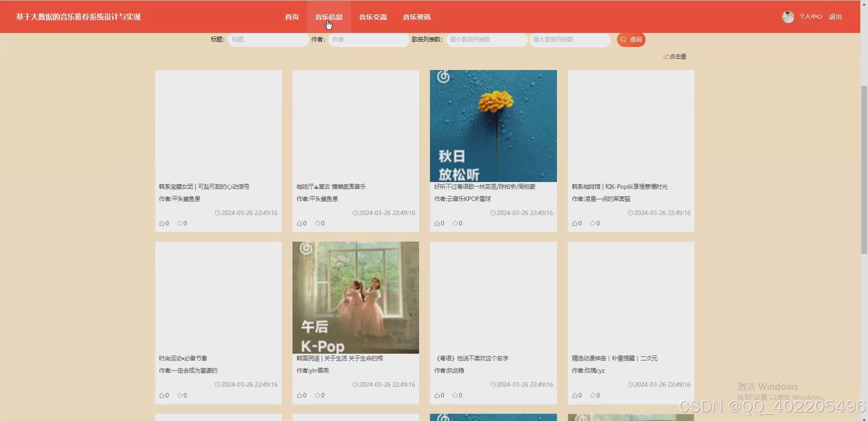This screenshot has height=421, width=868.
Task: Like the 精选动漫神曲 playlist
Action: [x=577, y=395]
